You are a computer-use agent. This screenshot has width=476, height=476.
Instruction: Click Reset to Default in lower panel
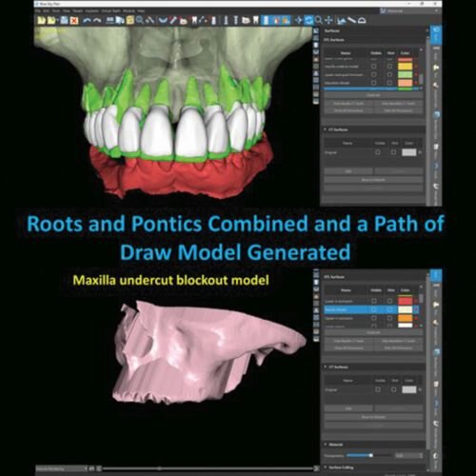point(373,417)
